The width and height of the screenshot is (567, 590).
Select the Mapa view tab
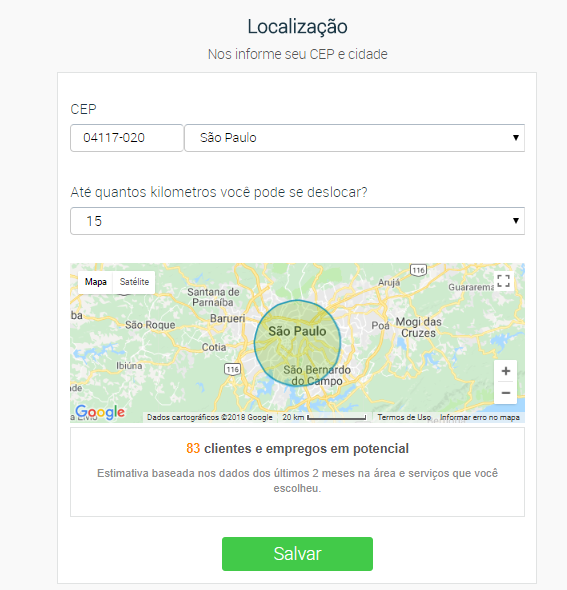click(96, 282)
